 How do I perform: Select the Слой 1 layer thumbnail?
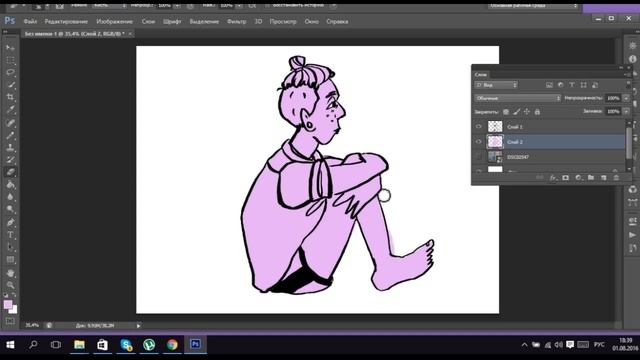[x=495, y=127]
